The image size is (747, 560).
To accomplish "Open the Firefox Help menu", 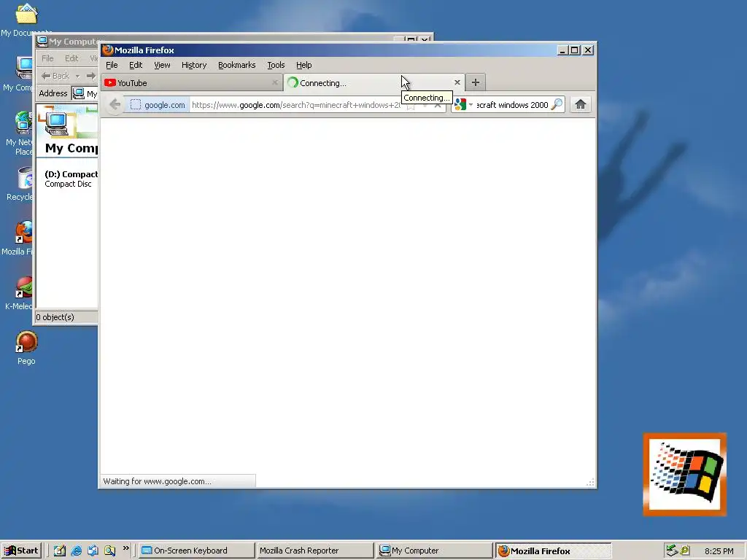I will [x=304, y=65].
